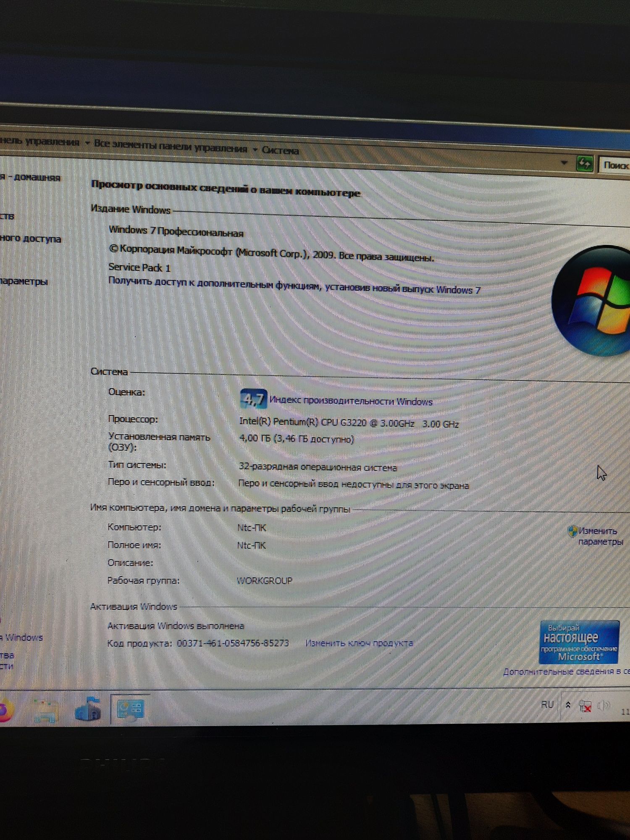Click Ntc-ПК in the Компьютер row
The image size is (630, 840).
coord(252,528)
